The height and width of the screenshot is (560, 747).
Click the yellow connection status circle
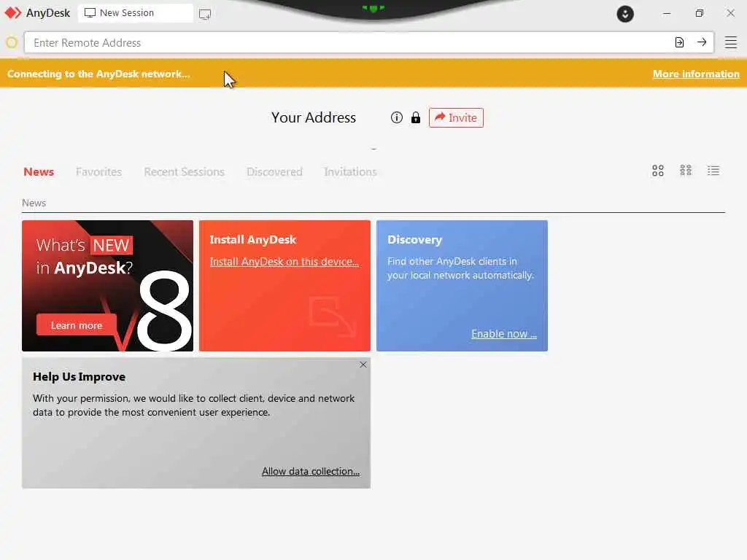click(12, 42)
